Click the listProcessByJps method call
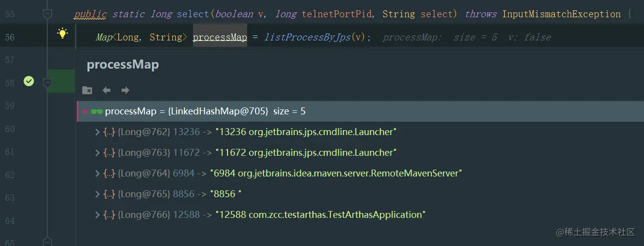Image resolution: width=644 pixels, height=246 pixels. [307, 37]
